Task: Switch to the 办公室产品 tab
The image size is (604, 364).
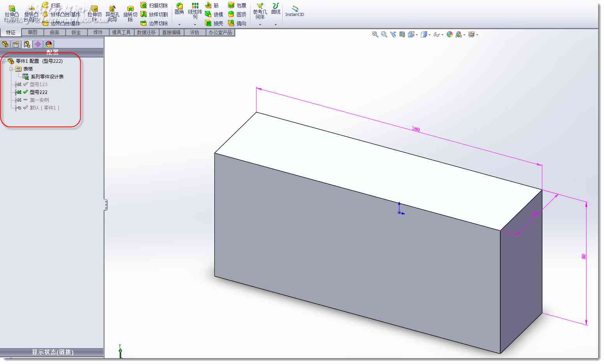Action: (220, 32)
